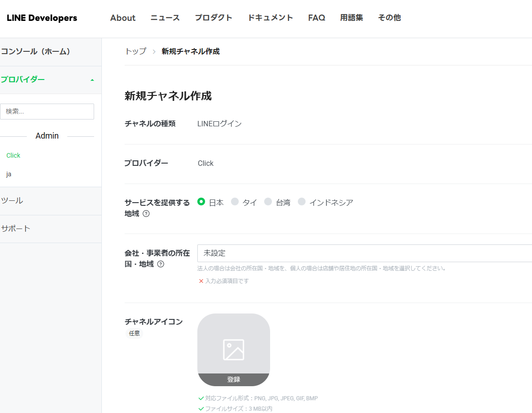Screen dimensions: 532x413
Task: Open the 未設定 country/region dropdown
Action: [364, 253]
